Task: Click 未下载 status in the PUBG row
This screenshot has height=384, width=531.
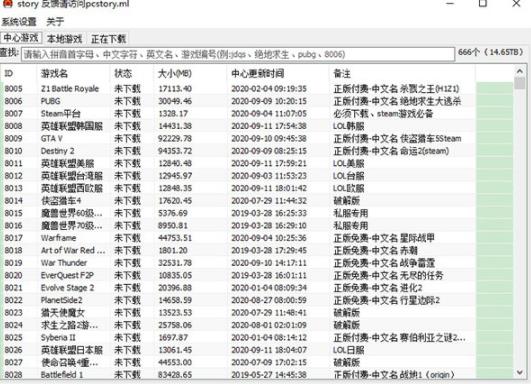Action: 127,101
